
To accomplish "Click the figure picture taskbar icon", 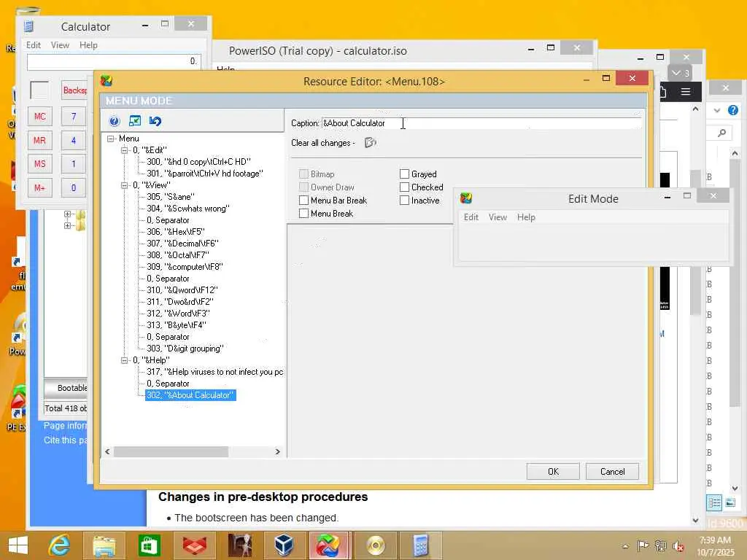I will (x=239, y=545).
